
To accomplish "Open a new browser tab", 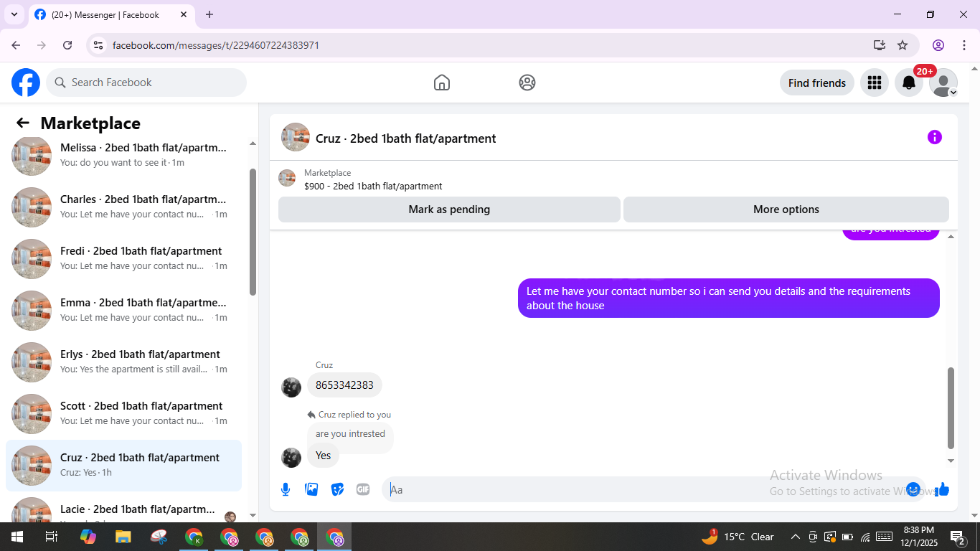I will point(209,14).
